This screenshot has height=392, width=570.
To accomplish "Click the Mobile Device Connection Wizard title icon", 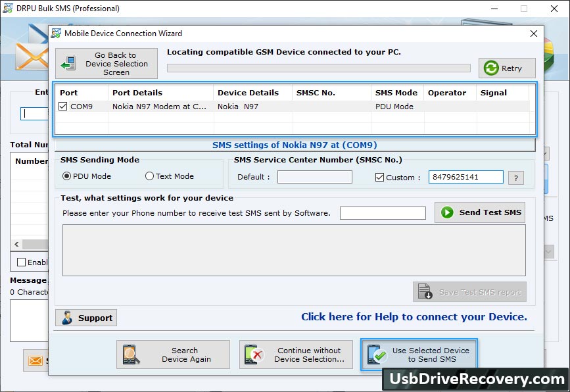I will [x=56, y=34].
